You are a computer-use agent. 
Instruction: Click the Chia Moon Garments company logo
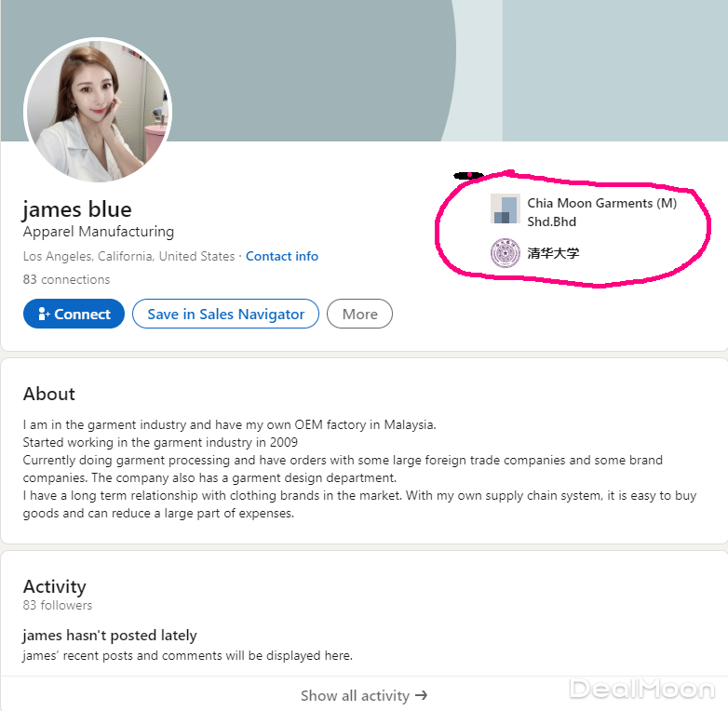(505, 209)
